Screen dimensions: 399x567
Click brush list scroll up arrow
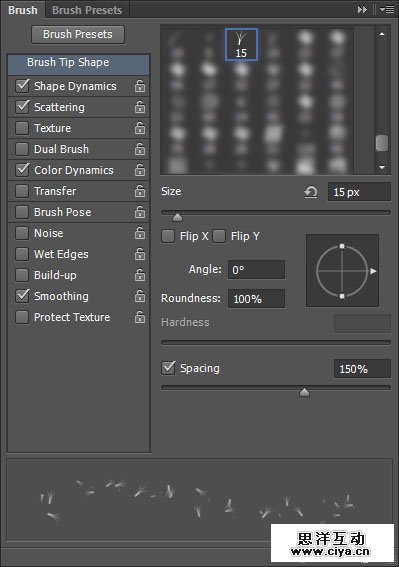(x=382, y=34)
